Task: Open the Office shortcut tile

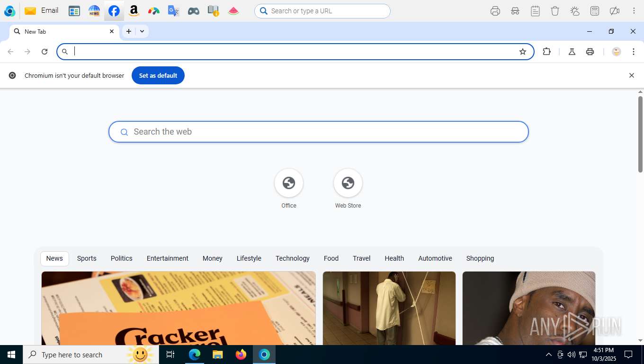Action: click(x=289, y=189)
